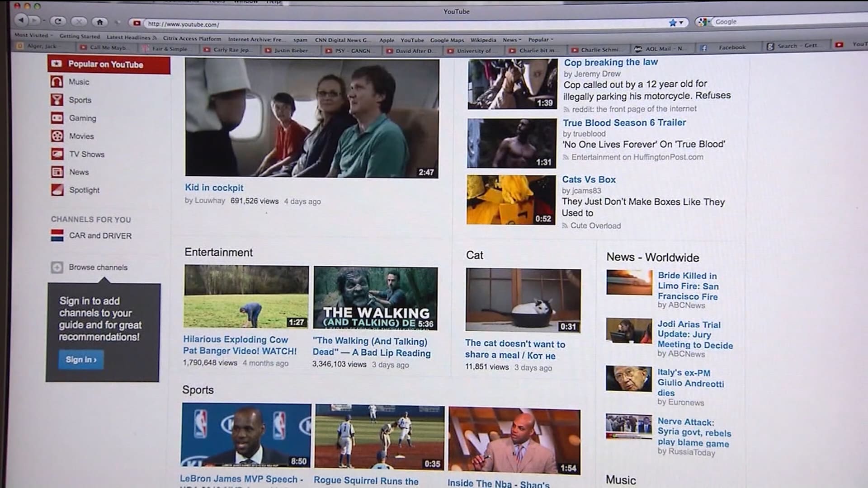Open the News bookmarks folder dropdown
This screenshot has height=488, width=868.
[x=512, y=40]
